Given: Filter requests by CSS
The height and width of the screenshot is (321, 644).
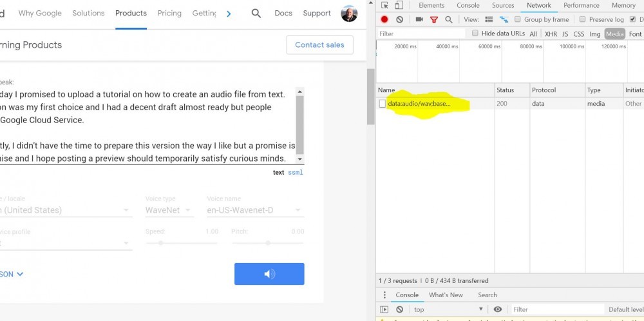Looking at the screenshot, I should (579, 34).
